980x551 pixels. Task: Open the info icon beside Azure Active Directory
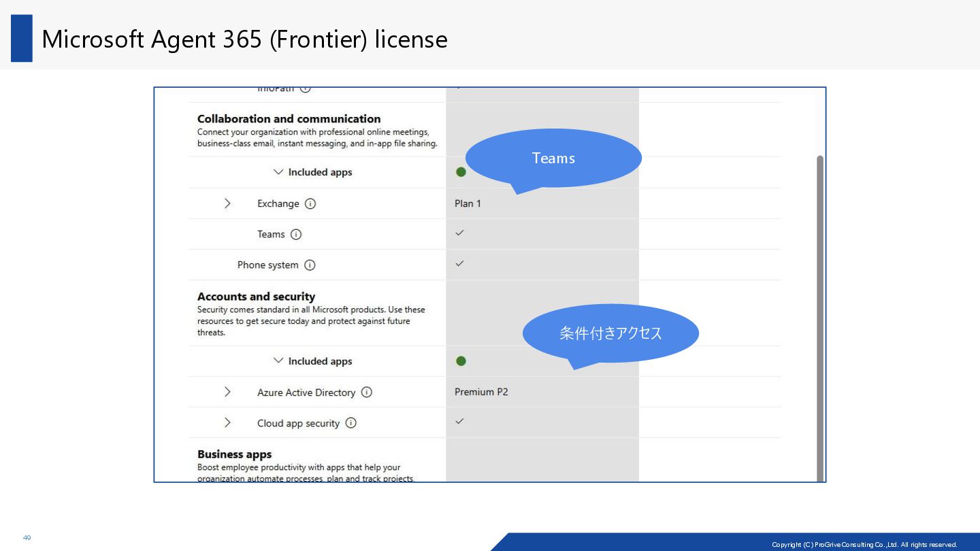coord(367,392)
